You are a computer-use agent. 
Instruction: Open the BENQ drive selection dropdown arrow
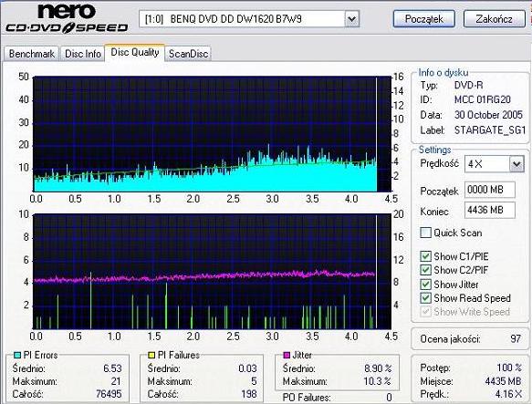click(352, 19)
